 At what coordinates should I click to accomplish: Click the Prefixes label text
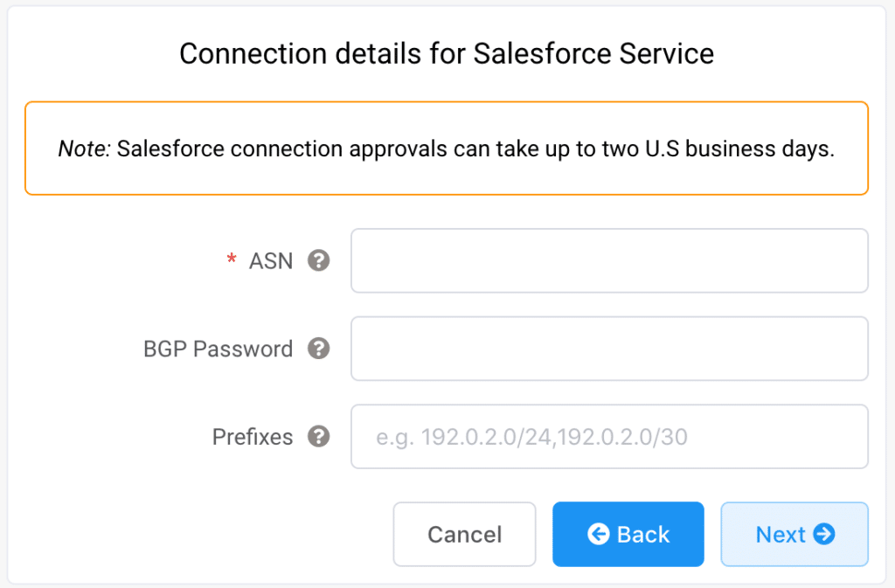coord(253,436)
